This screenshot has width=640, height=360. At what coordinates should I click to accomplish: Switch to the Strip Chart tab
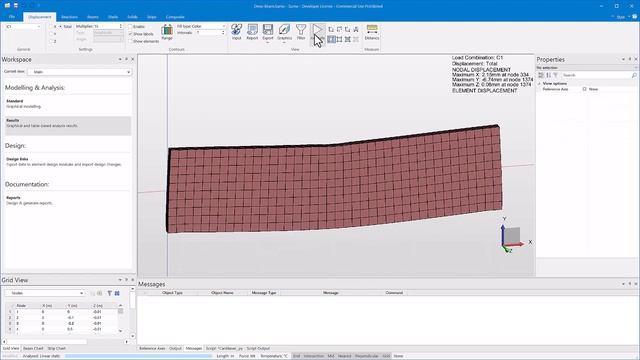tap(56, 349)
